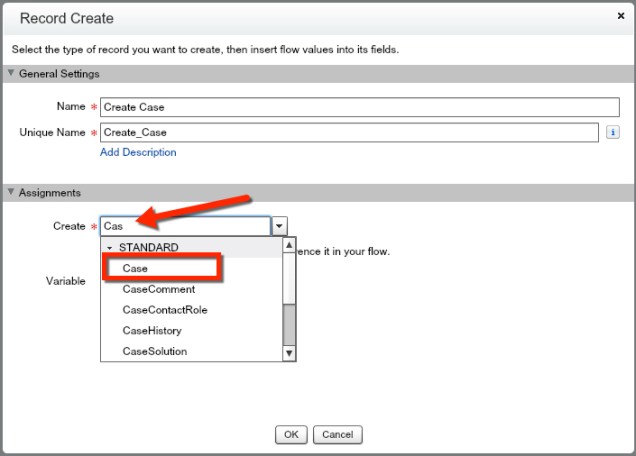Click the Name input field
The width and height of the screenshot is (636, 456).
[x=348, y=108]
